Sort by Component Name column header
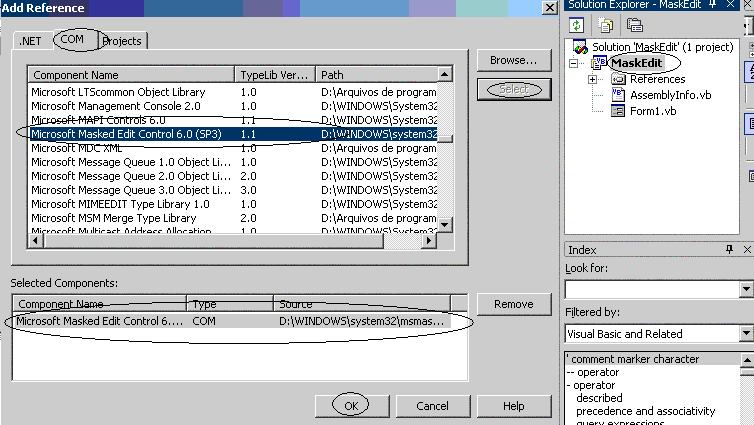Image resolution: width=754 pixels, height=425 pixels. [131, 75]
